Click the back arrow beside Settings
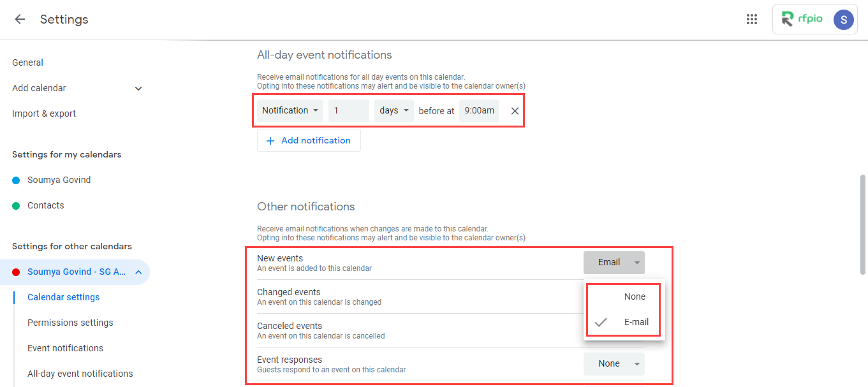The image size is (868, 387). 20,19
